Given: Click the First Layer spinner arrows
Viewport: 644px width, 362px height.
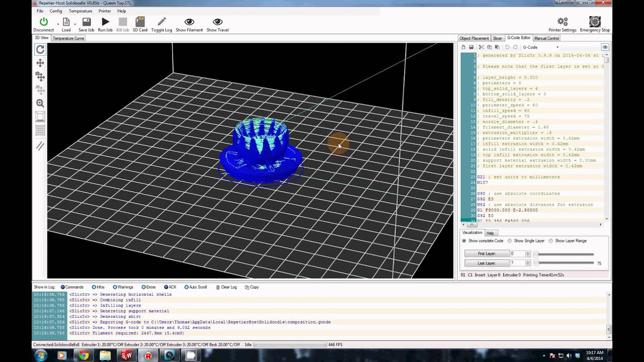Looking at the screenshot, I should pyautogui.click(x=528, y=254).
